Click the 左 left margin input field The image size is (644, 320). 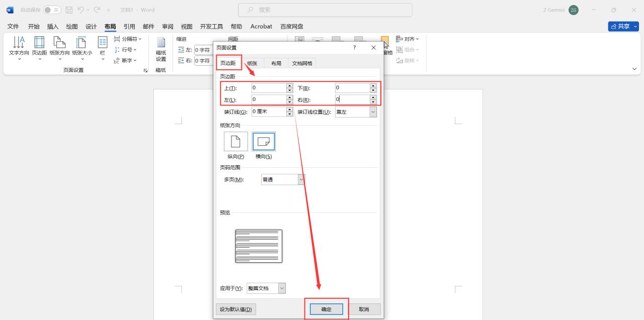pyautogui.click(x=269, y=99)
